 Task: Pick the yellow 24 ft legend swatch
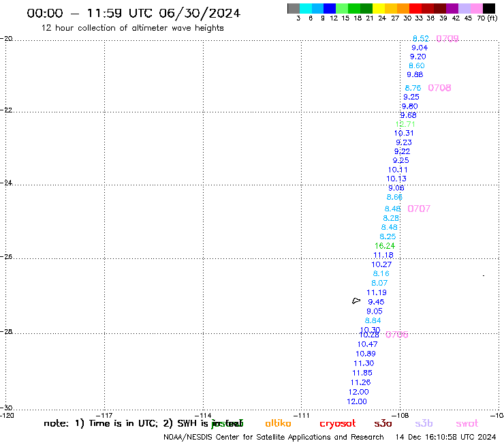[x=379, y=8]
